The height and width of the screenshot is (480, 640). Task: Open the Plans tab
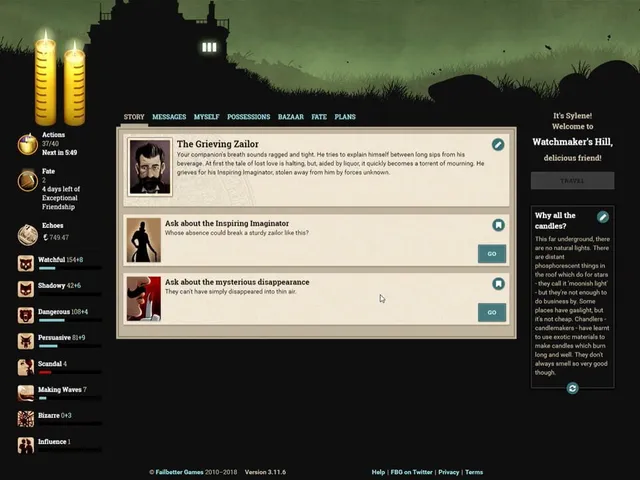point(345,117)
